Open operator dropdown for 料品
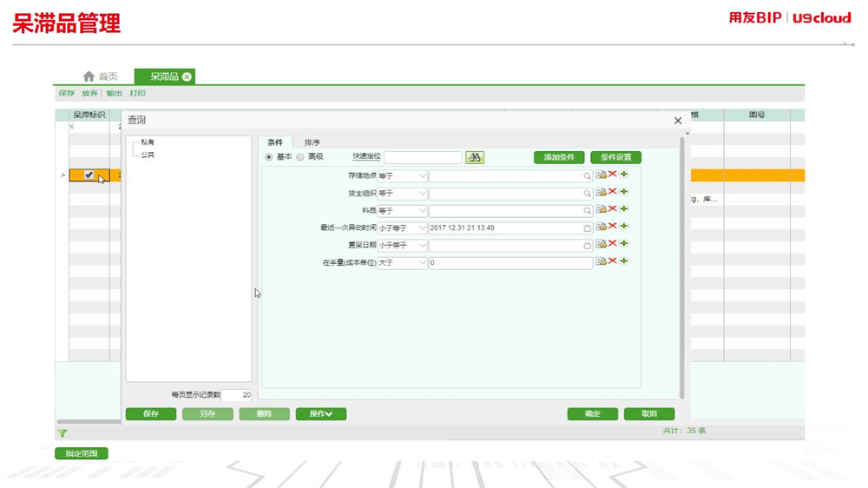Screen dimensions: 868x488 click(423, 210)
